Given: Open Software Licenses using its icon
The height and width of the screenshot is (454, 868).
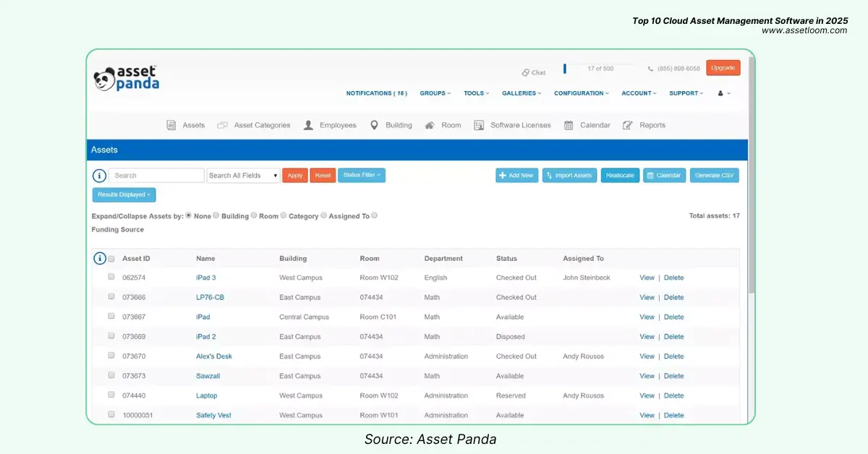Looking at the screenshot, I should click(x=479, y=124).
